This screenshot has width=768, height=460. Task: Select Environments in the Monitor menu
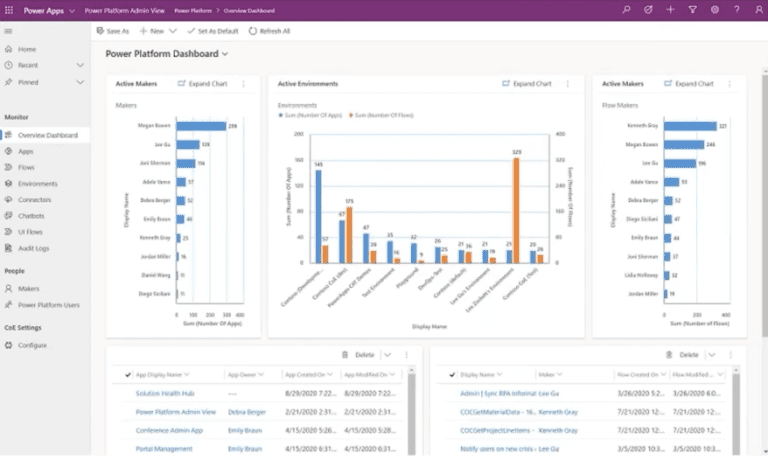click(x=37, y=183)
